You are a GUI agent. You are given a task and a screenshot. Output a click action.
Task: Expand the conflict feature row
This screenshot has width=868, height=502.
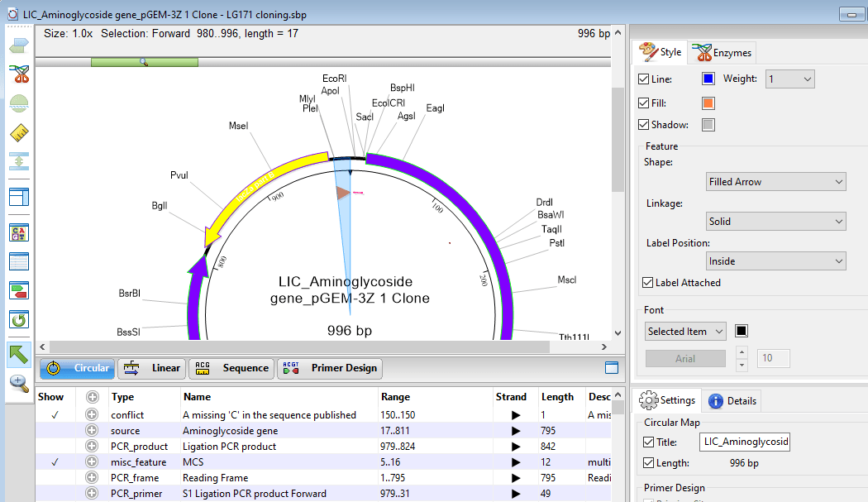coord(92,414)
